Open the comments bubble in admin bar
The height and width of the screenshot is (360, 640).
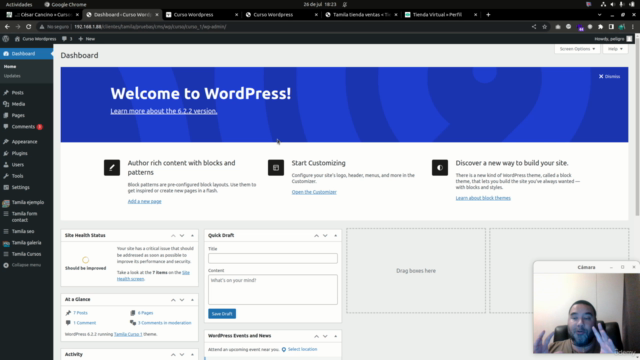point(67,39)
